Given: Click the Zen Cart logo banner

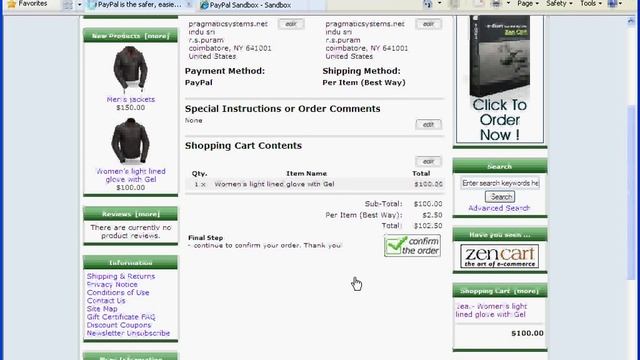Looking at the screenshot, I should [x=500, y=256].
